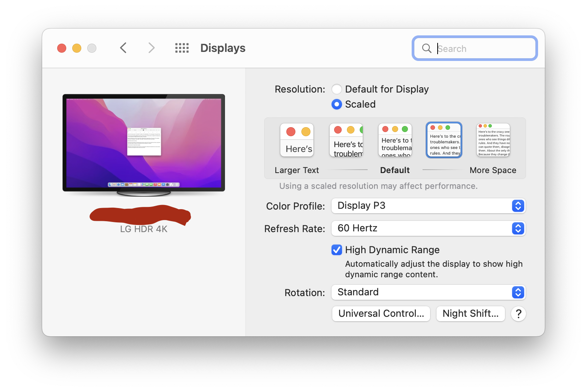Click the magnifying glass search icon
This screenshot has height=392, width=587.
tap(427, 49)
